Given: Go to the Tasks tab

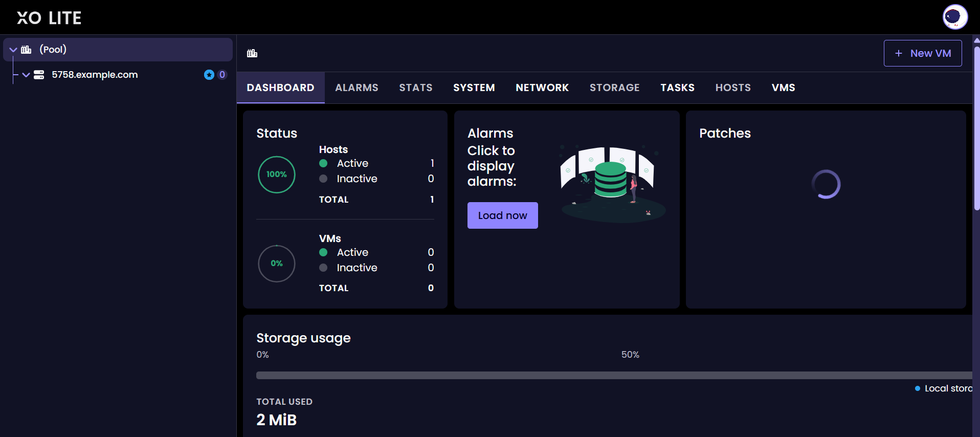Looking at the screenshot, I should tap(677, 88).
